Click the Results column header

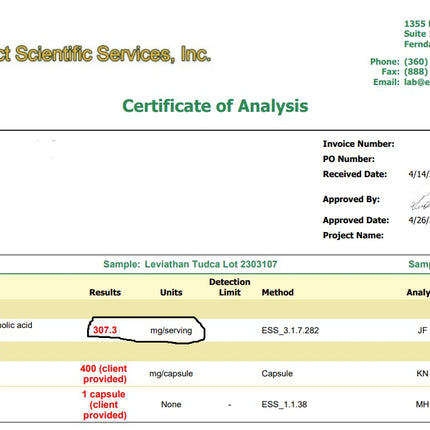[x=105, y=292]
